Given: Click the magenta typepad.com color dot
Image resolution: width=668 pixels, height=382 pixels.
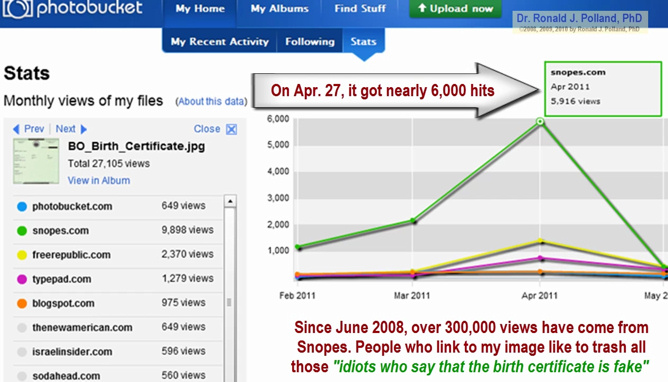Looking at the screenshot, I should pos(22,279).
